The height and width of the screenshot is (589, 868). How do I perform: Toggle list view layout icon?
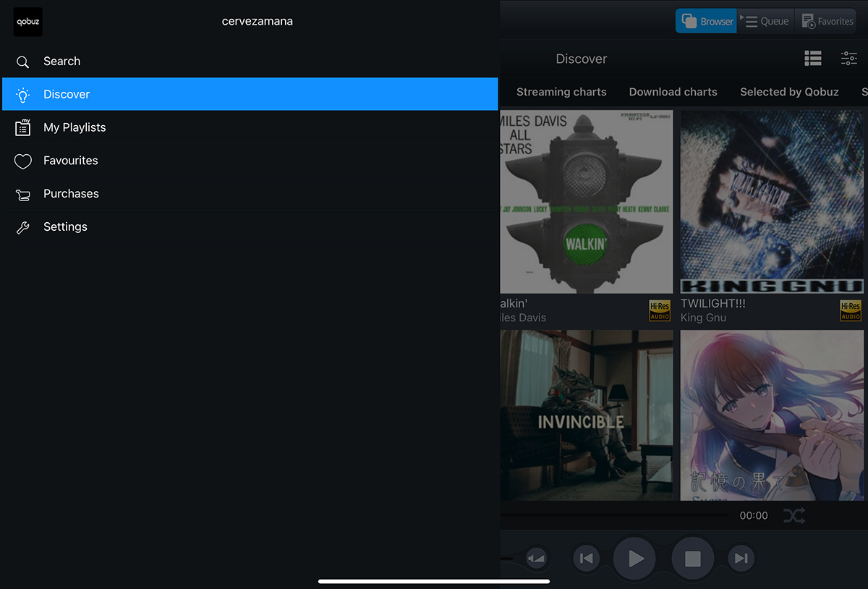[813, 59]
